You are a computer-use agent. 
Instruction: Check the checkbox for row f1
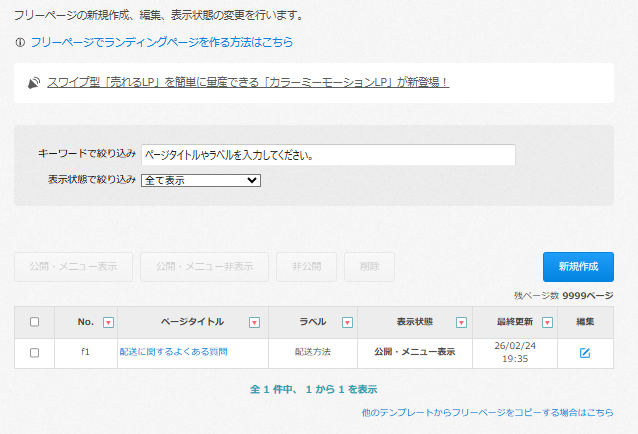[x=34, y=353]
